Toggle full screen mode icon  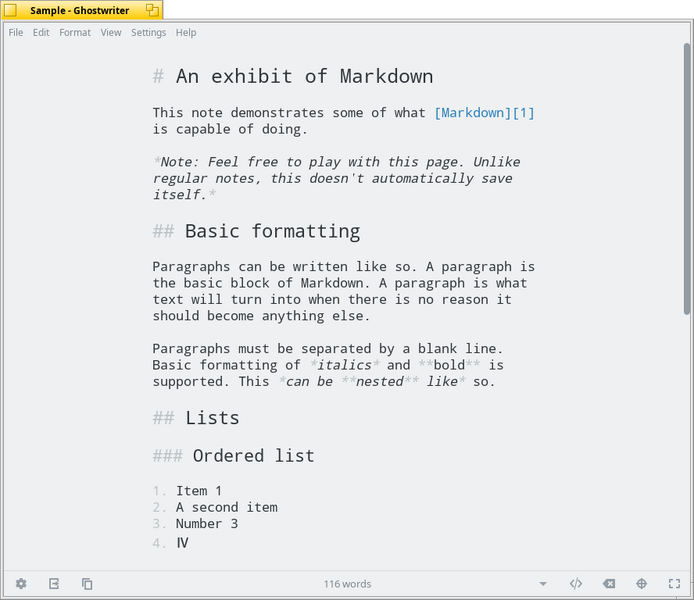pyautogui.click(x=674, y=584)
